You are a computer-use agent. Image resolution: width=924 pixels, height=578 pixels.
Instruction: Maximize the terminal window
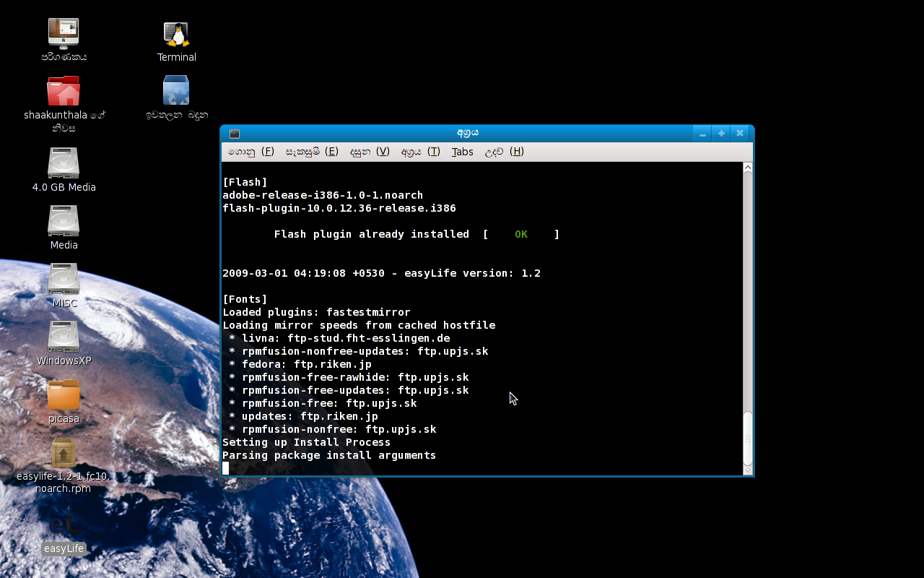coord(721,134)
